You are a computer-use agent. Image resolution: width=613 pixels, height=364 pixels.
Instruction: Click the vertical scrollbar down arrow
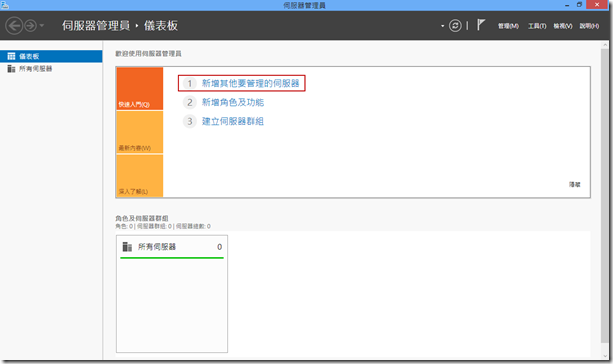(x=605, y=356)
